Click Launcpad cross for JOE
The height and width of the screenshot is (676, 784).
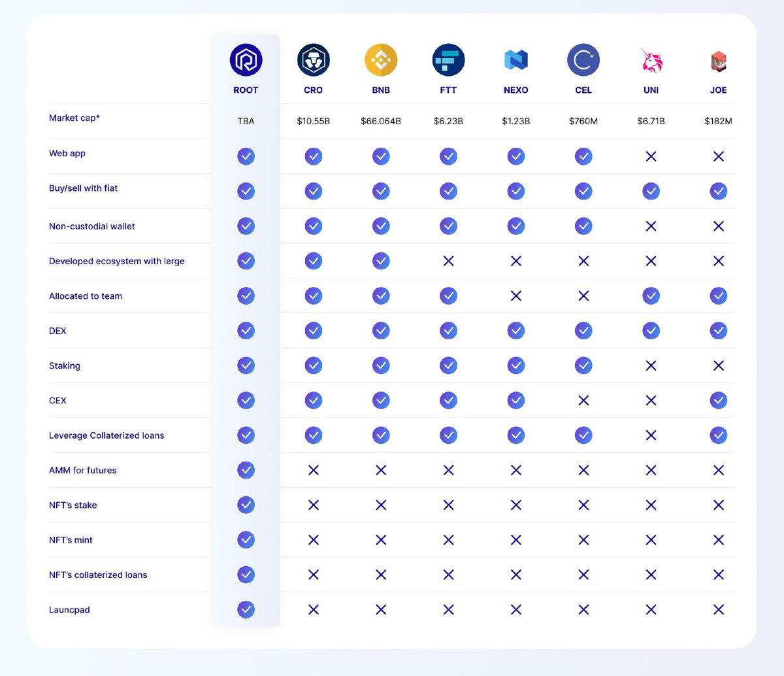pos(719,609)
